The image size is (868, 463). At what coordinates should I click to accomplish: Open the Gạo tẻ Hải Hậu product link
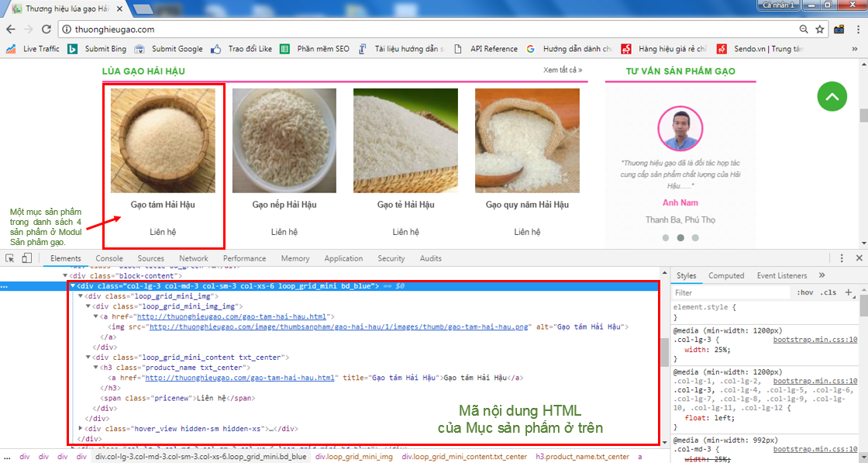click(406, 205)
